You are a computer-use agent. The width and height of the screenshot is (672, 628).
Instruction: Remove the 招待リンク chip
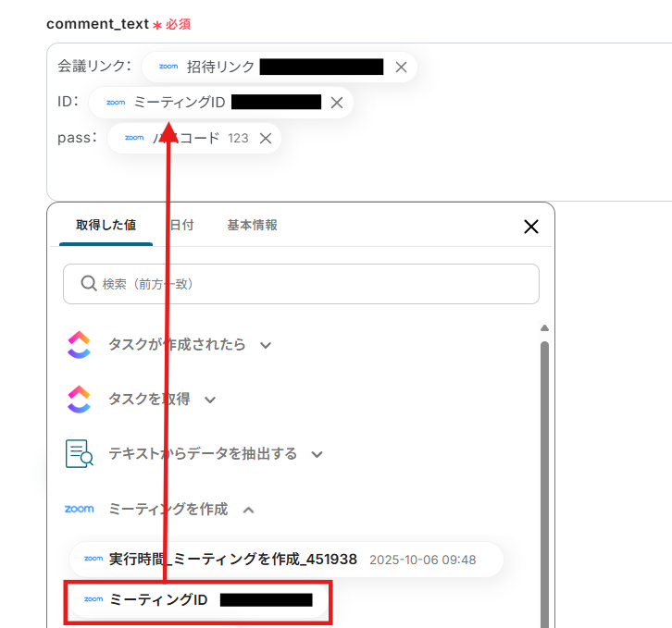click(x=401, y=67)
